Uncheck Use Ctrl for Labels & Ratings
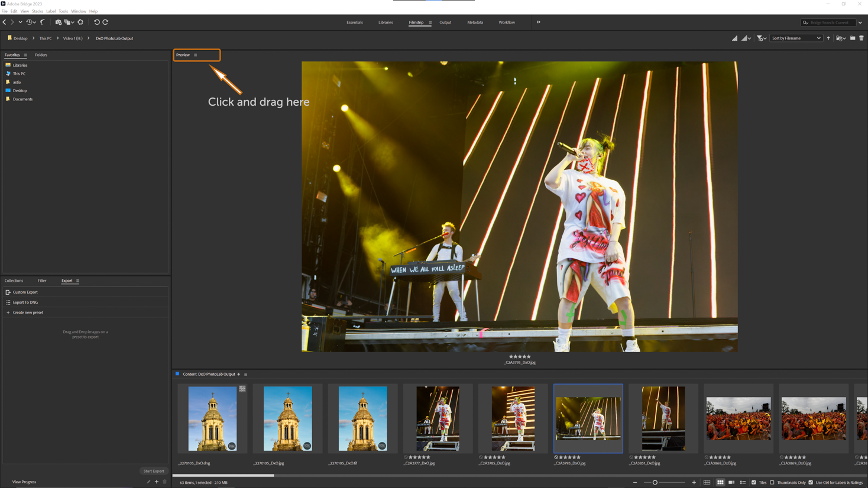Viewport: 868px width, 488px height. click(810, 482)
